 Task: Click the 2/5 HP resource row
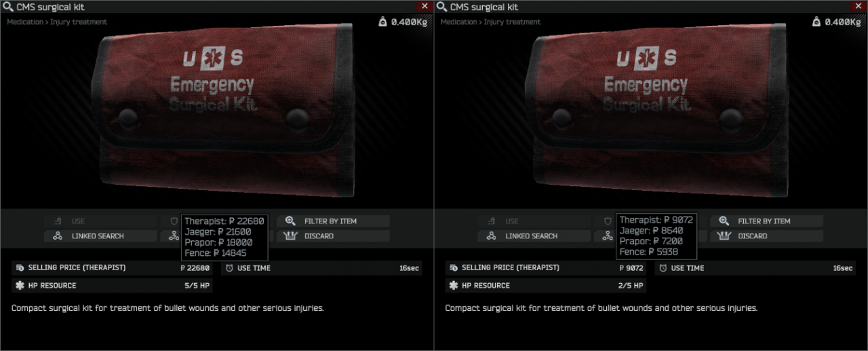(x=546, y=286)
